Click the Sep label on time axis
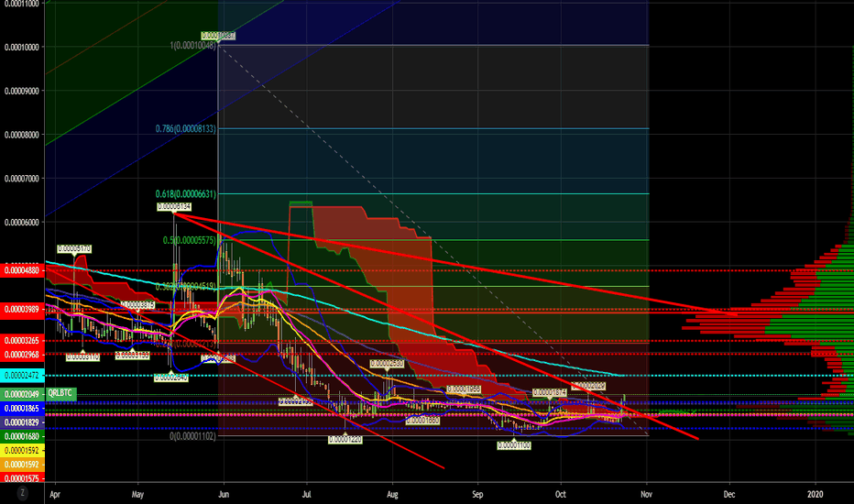Image resolution: width=854 pixels, height=504 pixels. [x=477, y=494]
